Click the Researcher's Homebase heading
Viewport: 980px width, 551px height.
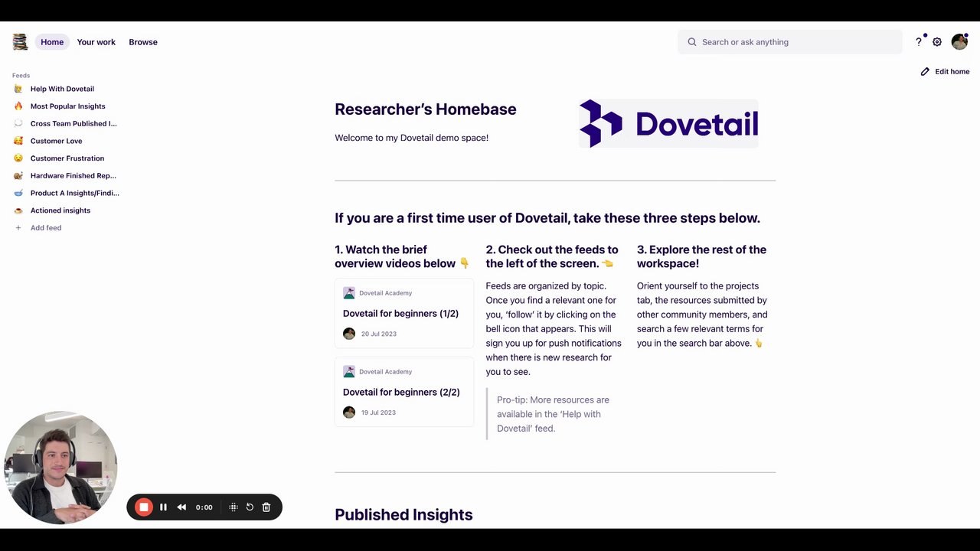tap(426, 109)
